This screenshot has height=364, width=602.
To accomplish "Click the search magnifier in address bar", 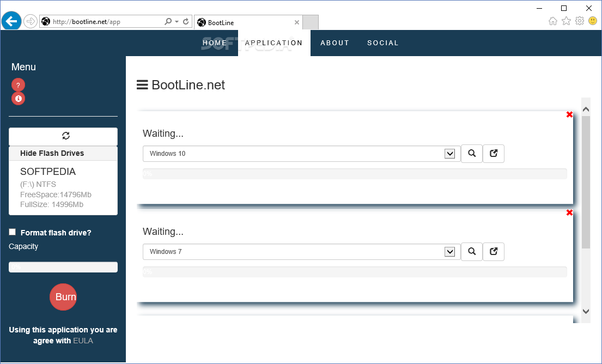I will 168,21.
